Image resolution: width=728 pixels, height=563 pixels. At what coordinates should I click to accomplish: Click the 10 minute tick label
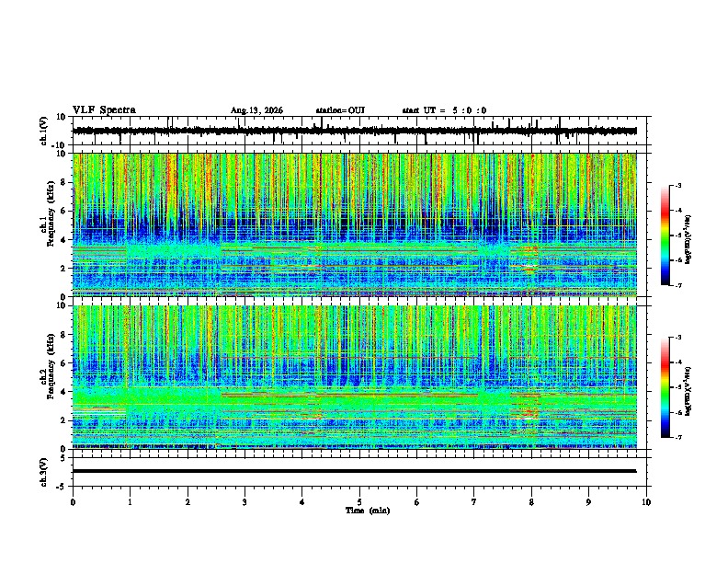646,502
